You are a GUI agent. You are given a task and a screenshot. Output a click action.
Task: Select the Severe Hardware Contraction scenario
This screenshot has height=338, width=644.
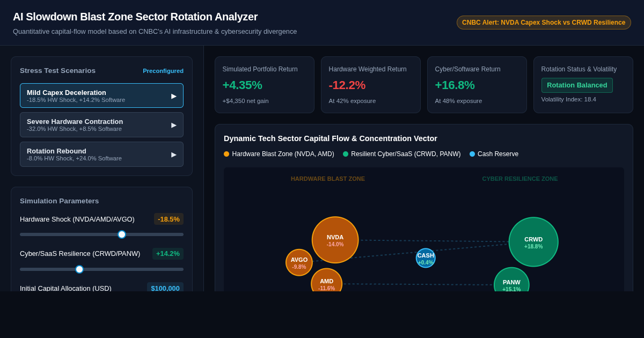[101, 124]
